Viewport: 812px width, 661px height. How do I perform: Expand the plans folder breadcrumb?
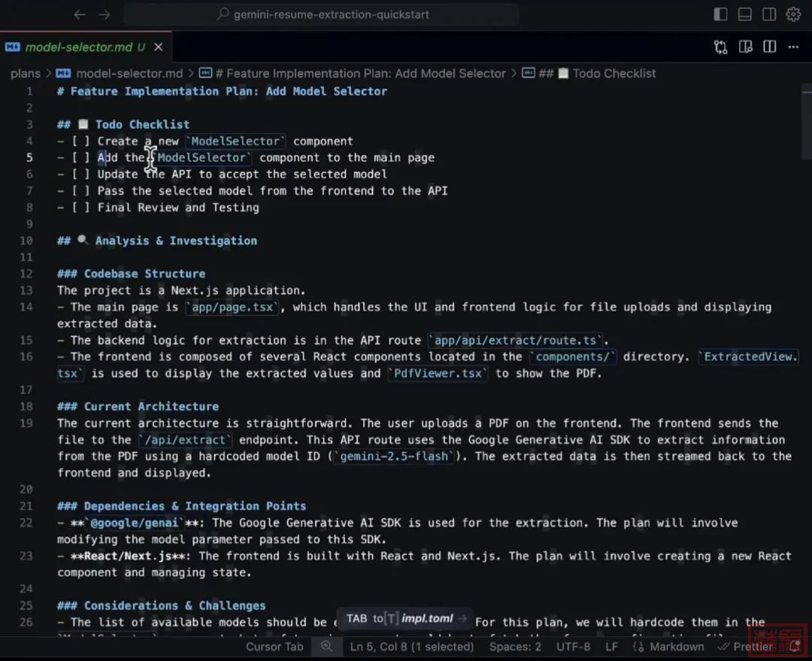pyautogui.click(x=25, y=73)
